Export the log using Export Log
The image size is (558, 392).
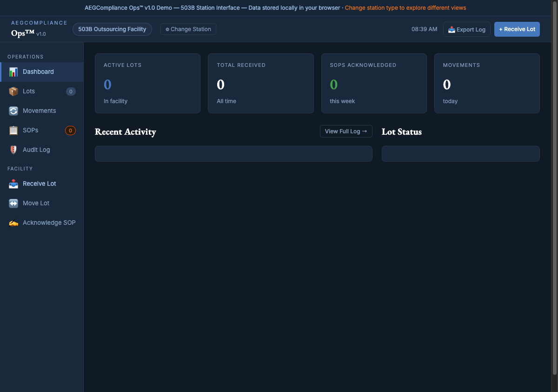(466, 29)
